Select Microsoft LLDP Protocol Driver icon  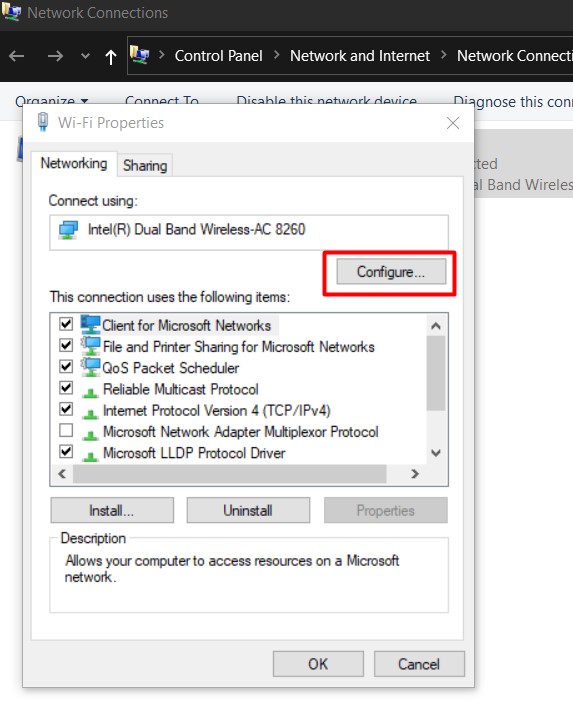click(90, 456)
